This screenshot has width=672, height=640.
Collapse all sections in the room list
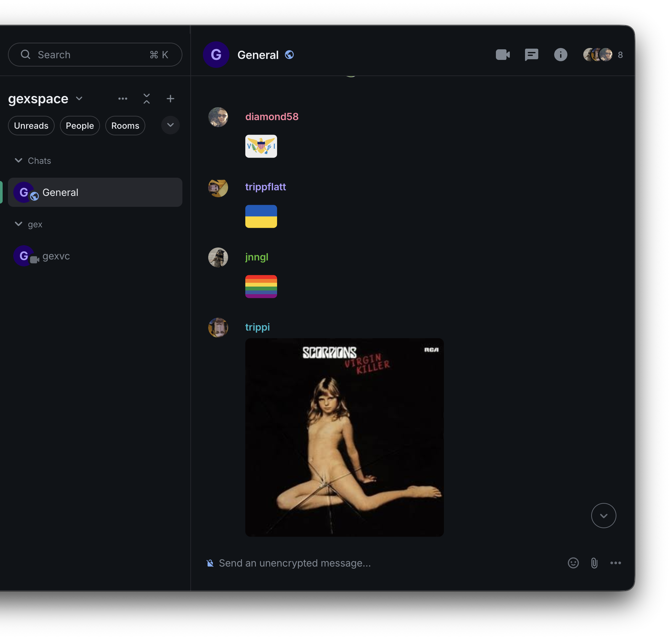146,99
